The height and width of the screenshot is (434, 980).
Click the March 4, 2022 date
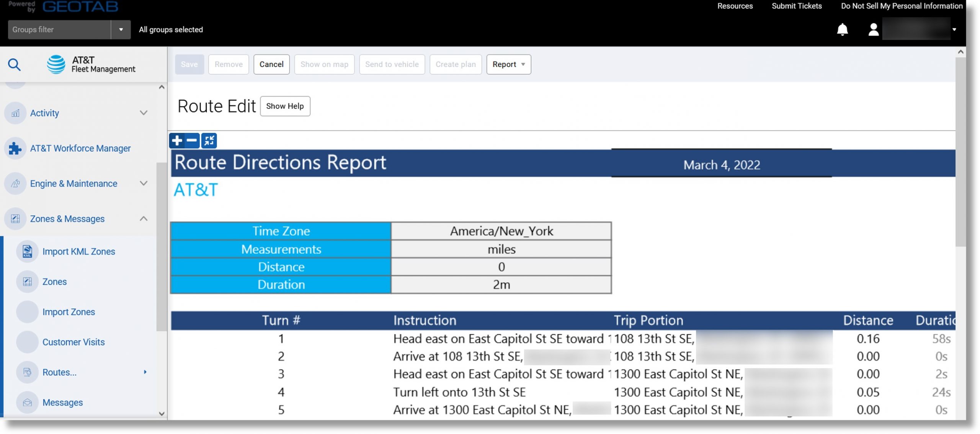[x=722, y=165]
